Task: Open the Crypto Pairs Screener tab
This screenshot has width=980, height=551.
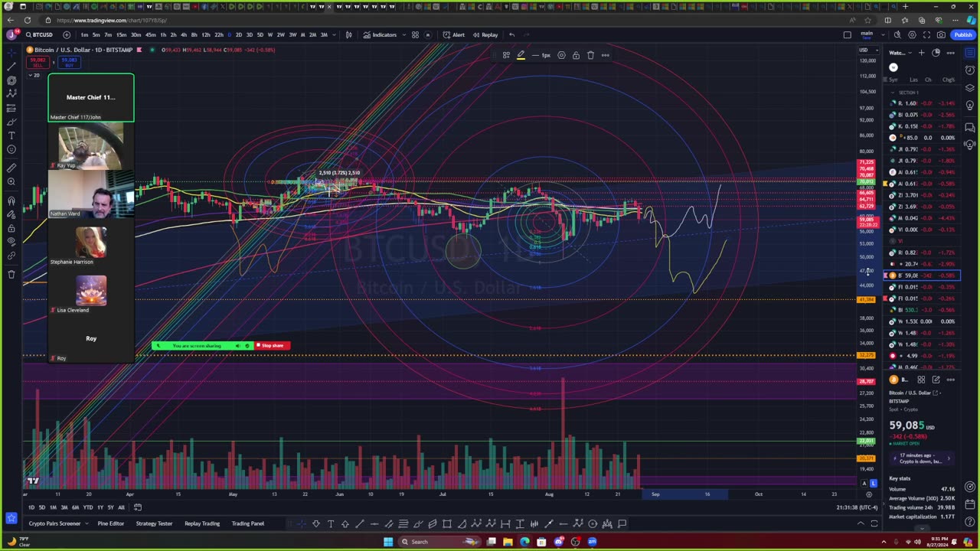Action: [x=54, y=523]
